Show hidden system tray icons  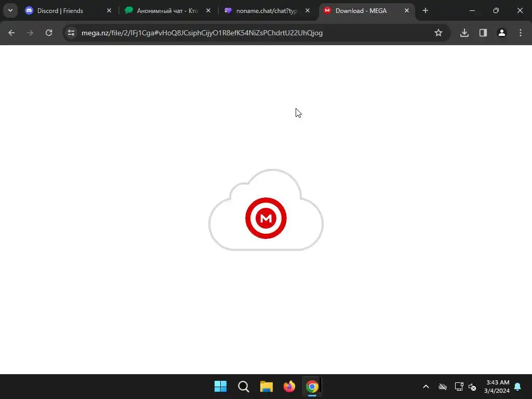pos(426,387)
